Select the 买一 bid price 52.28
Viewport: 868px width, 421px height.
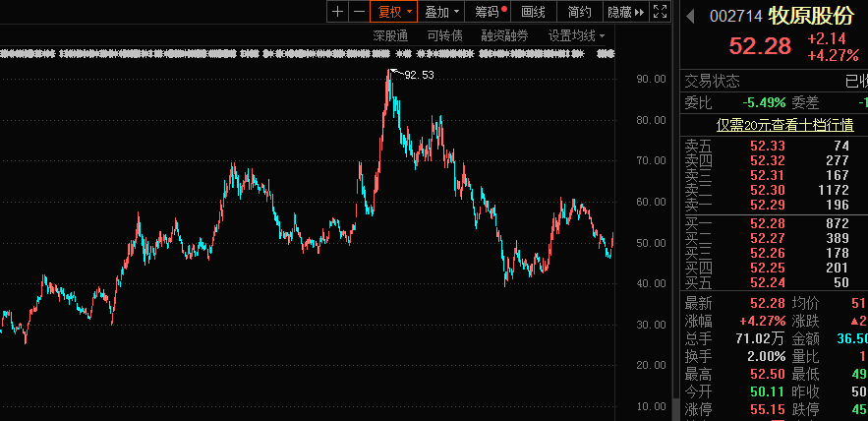click(767, 224)
